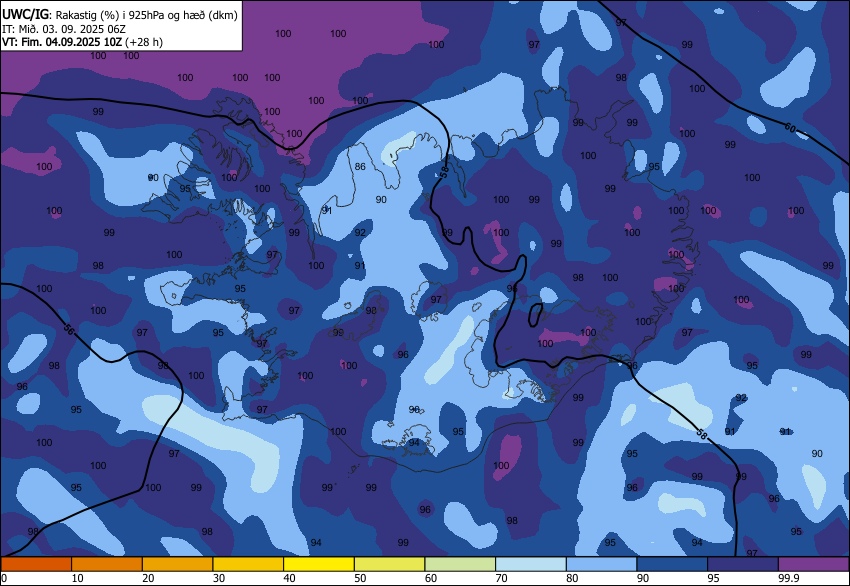Pick the light green 60–70 legend swatch
The image size is (850, 586).
point(460,564)
